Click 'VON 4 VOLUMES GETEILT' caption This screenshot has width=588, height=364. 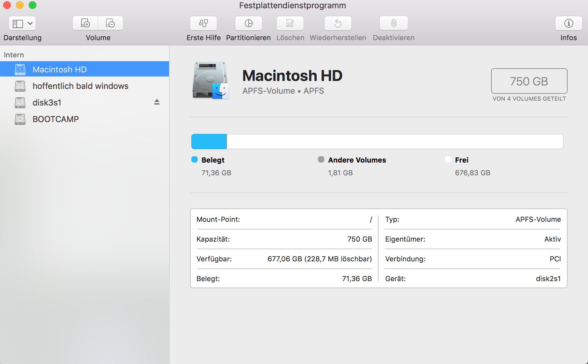tap(529, 99)
